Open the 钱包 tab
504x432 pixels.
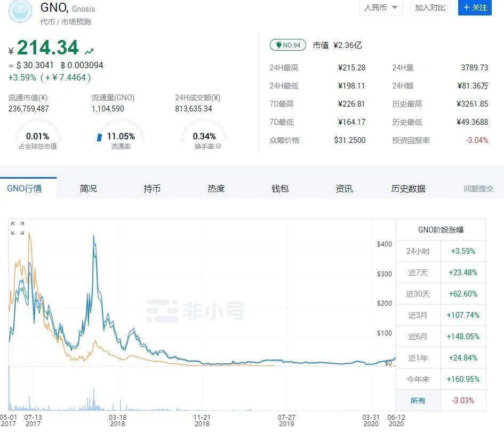280,188
